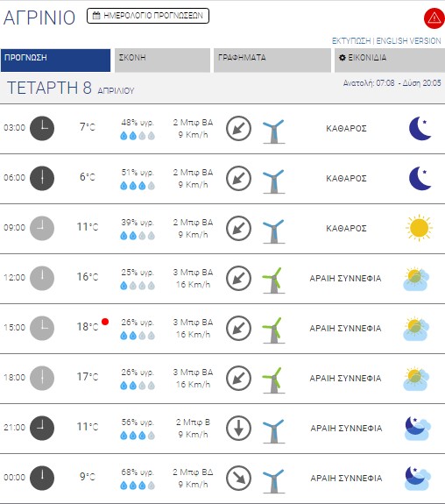Click the humidity droplets under 51% υγρ.

[x=138, y=186]
